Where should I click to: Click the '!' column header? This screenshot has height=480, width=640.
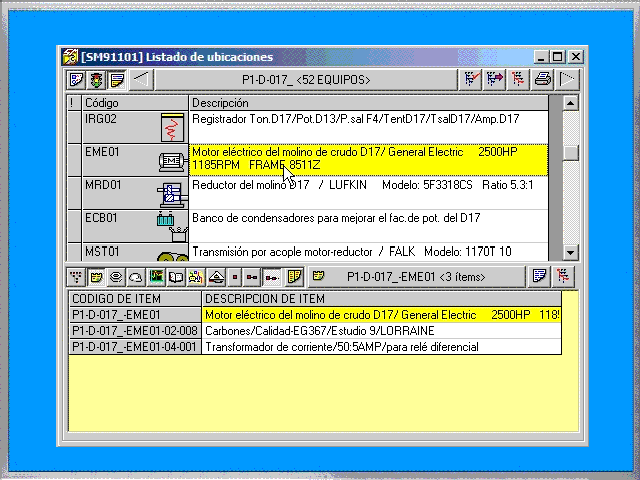tap(74, 103)
